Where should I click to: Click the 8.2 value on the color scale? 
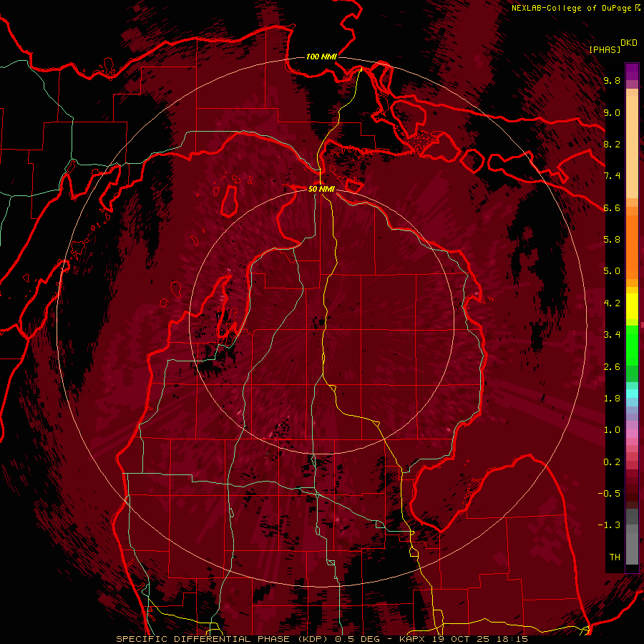click(x=612, y=144)
